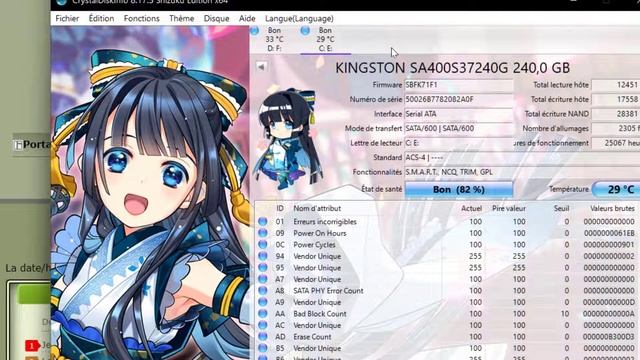Click the status icon of Power On Hours row
This screenshot has width=640, height=360.
click(x=263, y=233)
